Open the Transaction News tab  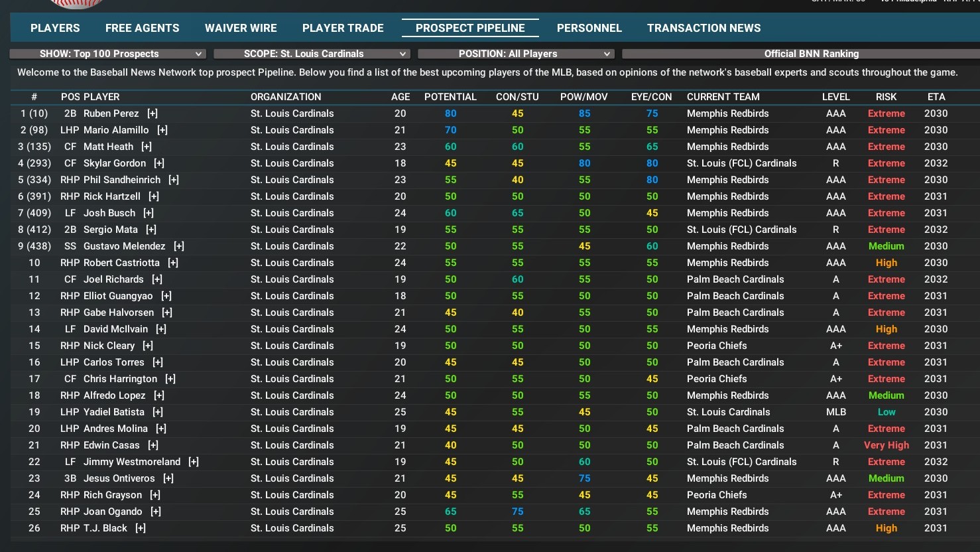point(704,28)
